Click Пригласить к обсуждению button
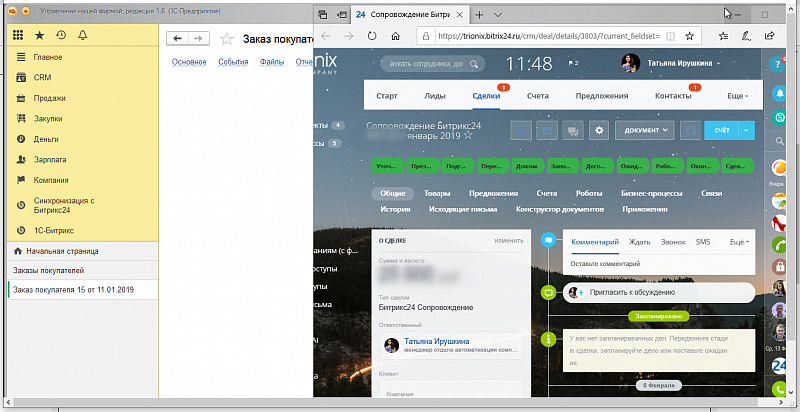 pos(659,292)
